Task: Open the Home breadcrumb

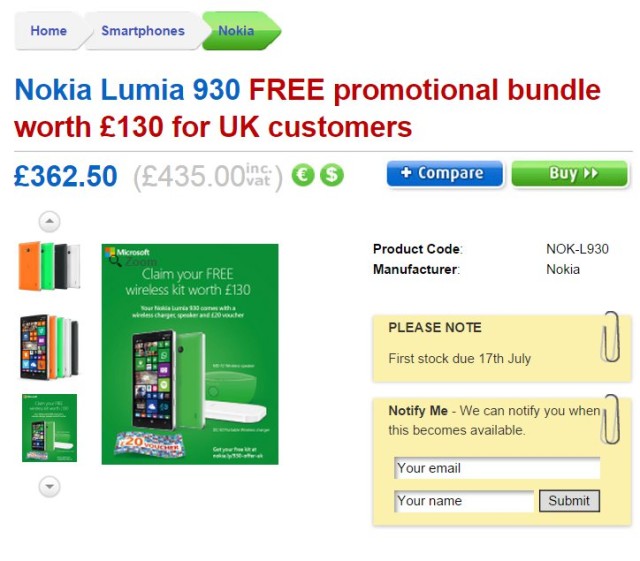Action: [49, 31]
